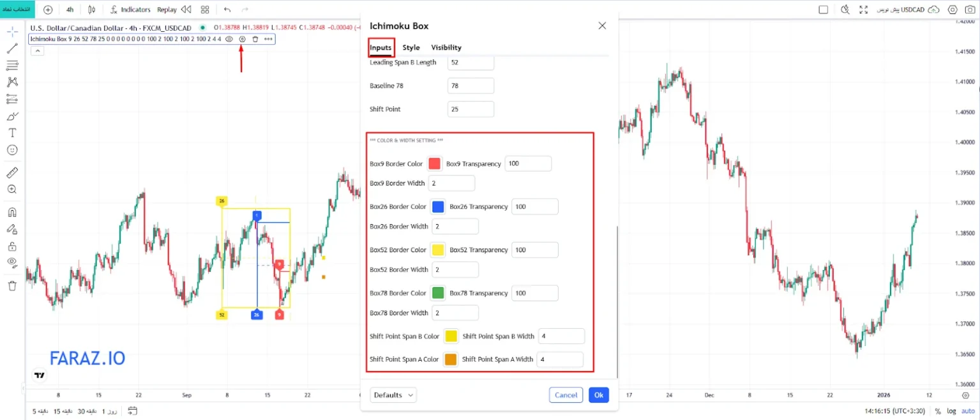The width and height of the screenshot is (980, 420).
Task: Switch to the Style tab
Action: (x=411, y=47)
